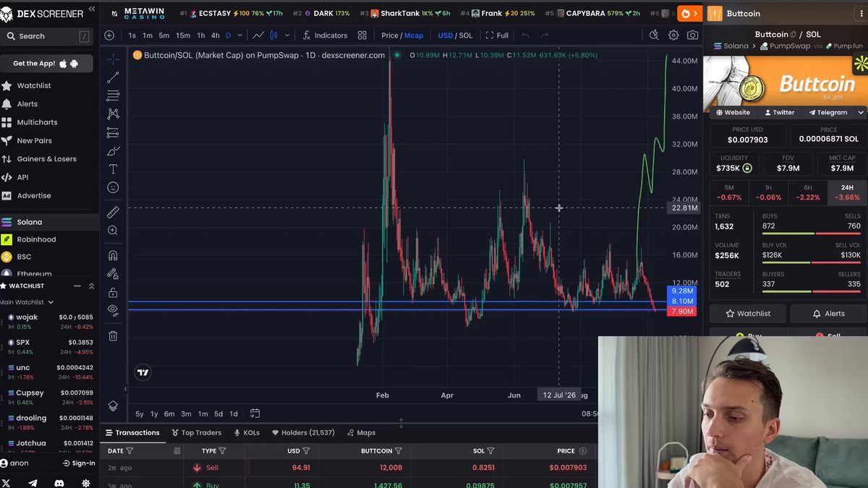Select the brush drawing tool
This screenshot has width=868, height=488.
(x=113, y=150)
